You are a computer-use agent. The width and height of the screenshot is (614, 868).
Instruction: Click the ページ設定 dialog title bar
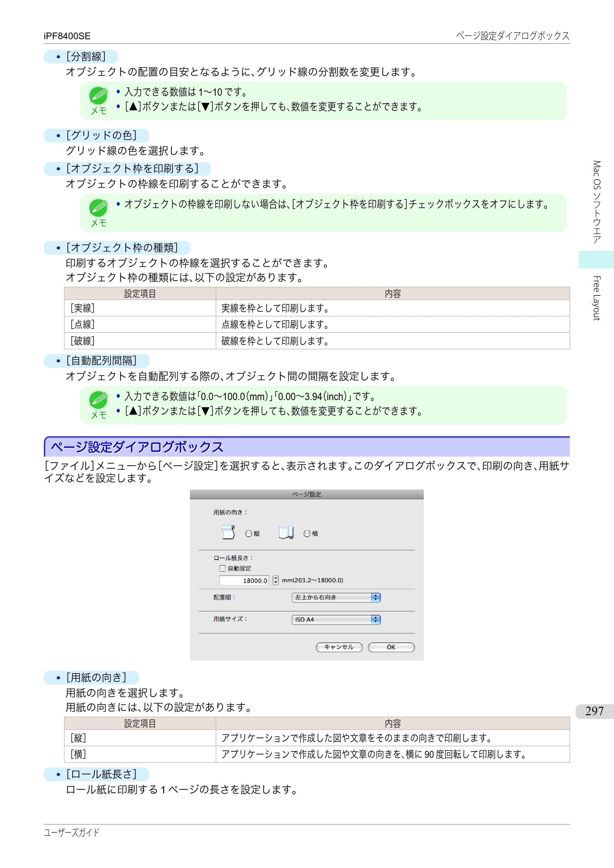[307, 494]
